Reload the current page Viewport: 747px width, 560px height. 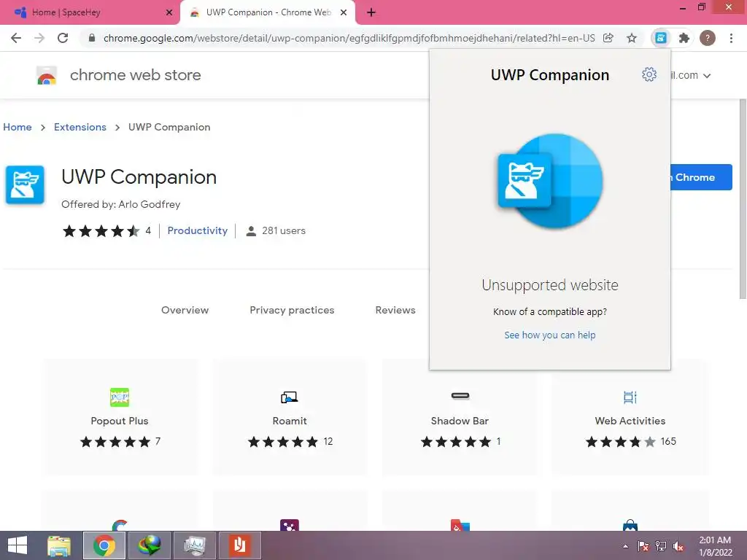coord(63,38)
